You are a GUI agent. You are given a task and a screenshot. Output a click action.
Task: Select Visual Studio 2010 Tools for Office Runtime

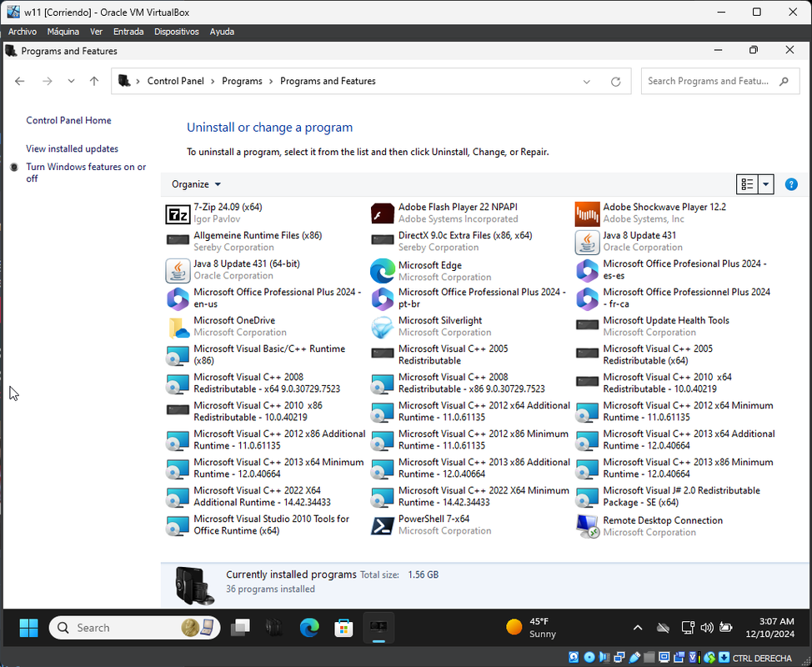point(266,525)
